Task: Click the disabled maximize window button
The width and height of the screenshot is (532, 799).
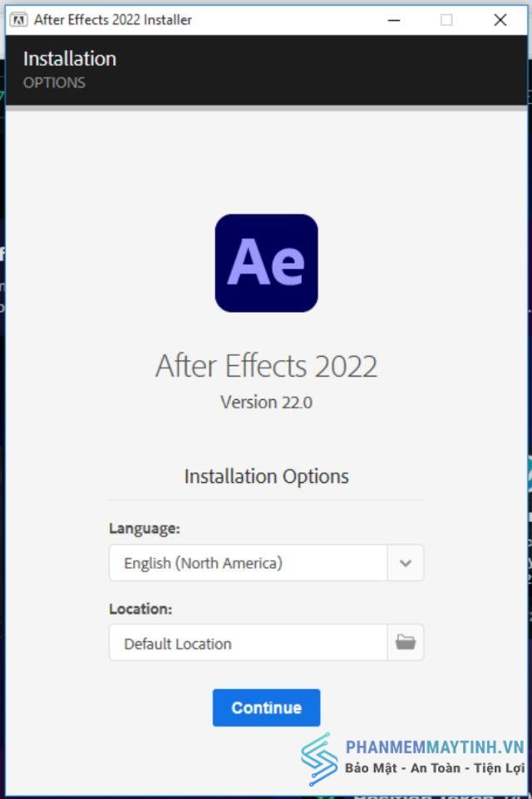Action: point(446,20)
